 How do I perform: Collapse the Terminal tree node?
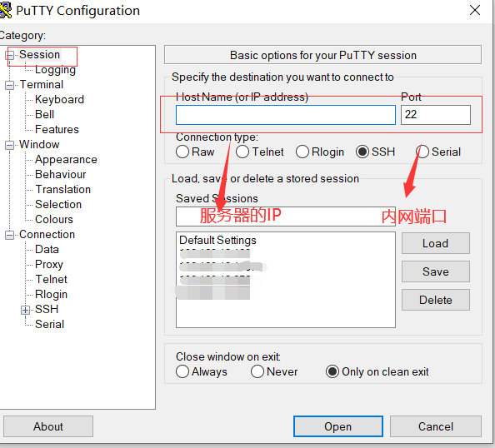tap(10, 85)
